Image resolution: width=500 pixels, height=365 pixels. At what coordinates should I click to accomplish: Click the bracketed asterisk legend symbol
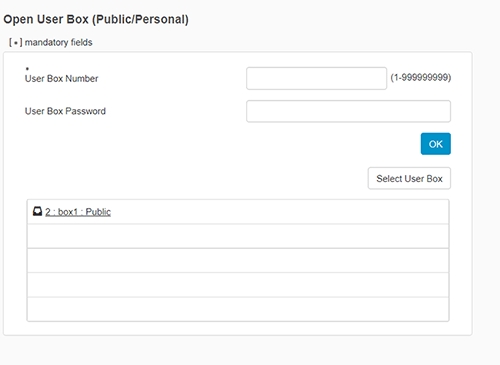click(16, 43)
